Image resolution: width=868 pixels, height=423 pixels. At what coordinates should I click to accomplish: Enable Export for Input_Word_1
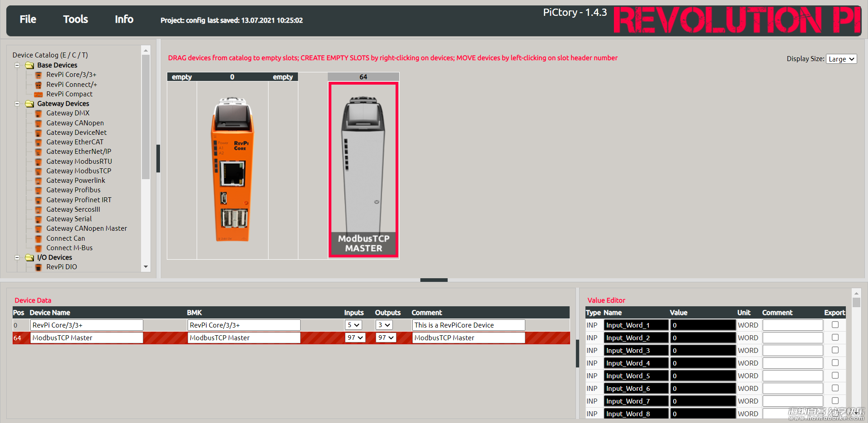point(835,325)
